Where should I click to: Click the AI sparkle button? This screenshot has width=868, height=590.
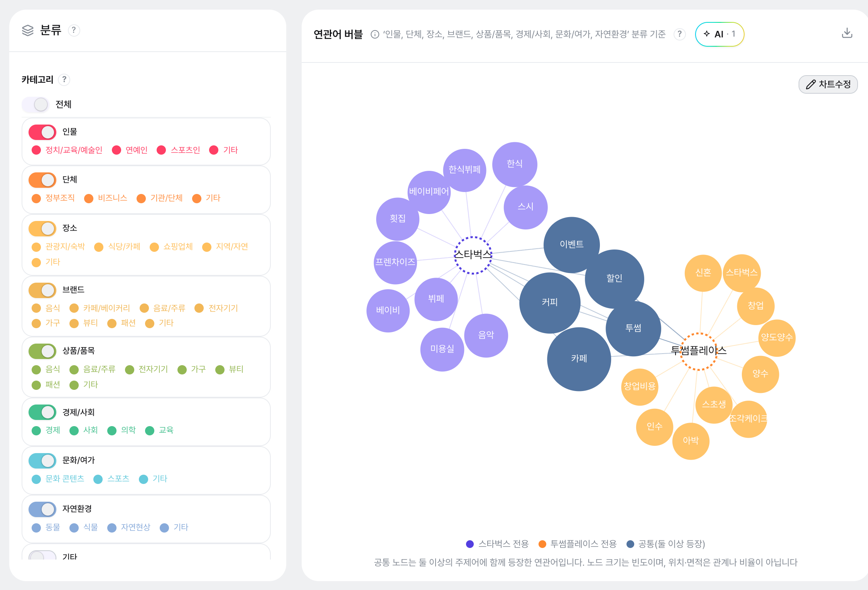tap(719, 34)
